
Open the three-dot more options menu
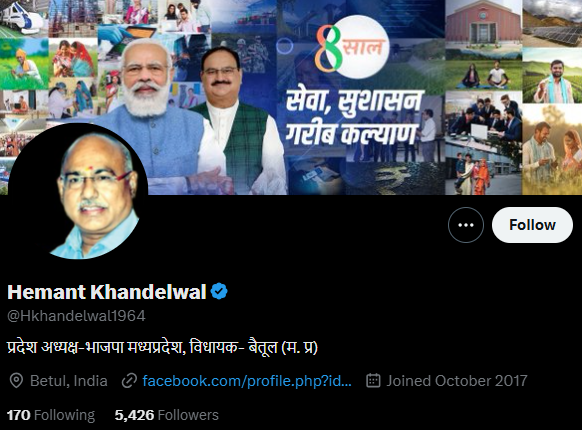pyautogui.click(x=466, y=225)
